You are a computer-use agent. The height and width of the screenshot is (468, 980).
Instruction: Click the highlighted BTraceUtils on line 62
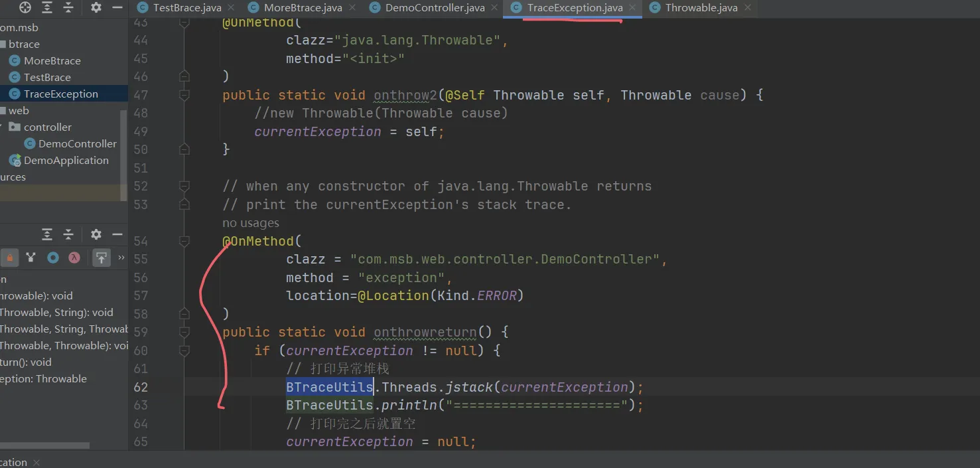330,386
